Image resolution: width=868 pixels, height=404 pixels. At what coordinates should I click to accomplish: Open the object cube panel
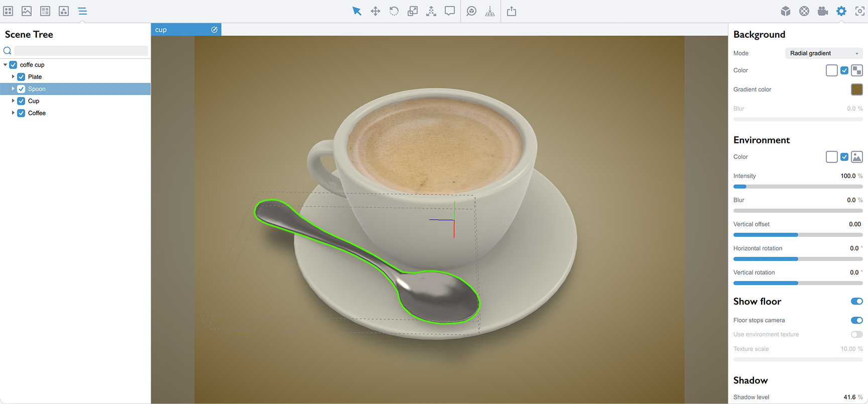pyautogui.click(x=786, y=11)
